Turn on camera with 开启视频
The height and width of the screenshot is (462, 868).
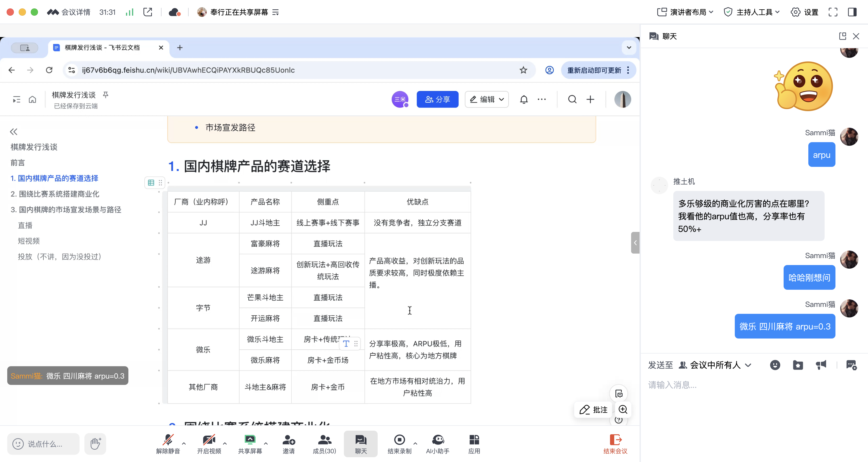coord(209,444)
